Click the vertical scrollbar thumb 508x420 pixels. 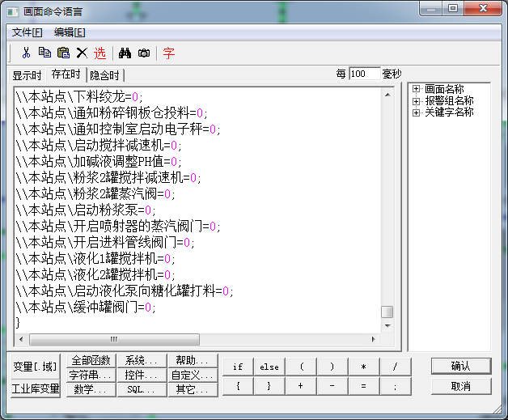pos(387,312)
